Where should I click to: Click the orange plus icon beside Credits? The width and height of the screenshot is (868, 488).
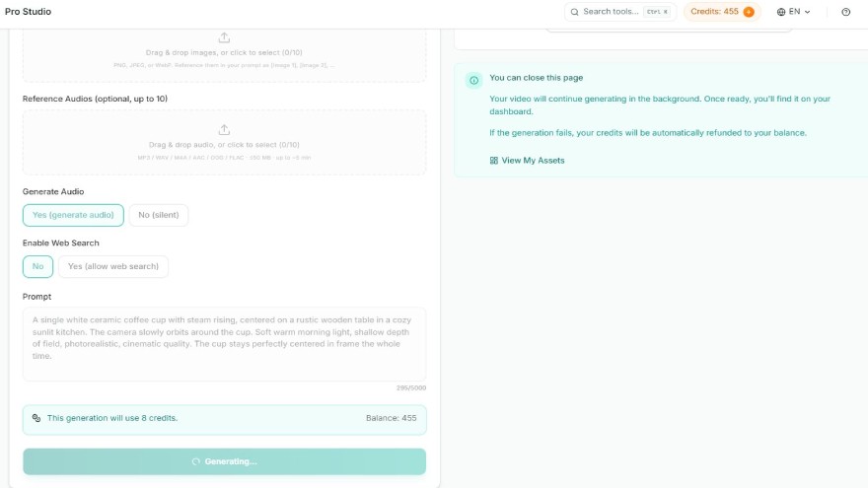coord(749,12)
